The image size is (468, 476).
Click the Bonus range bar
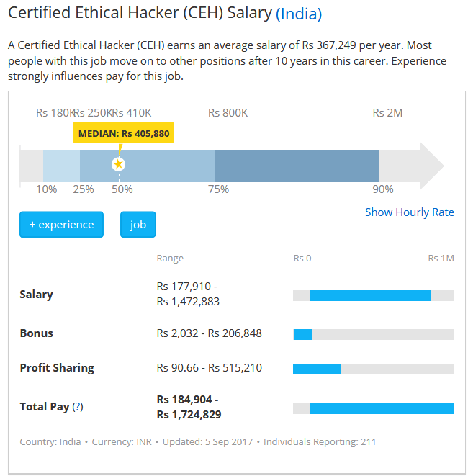pos(303,334)
